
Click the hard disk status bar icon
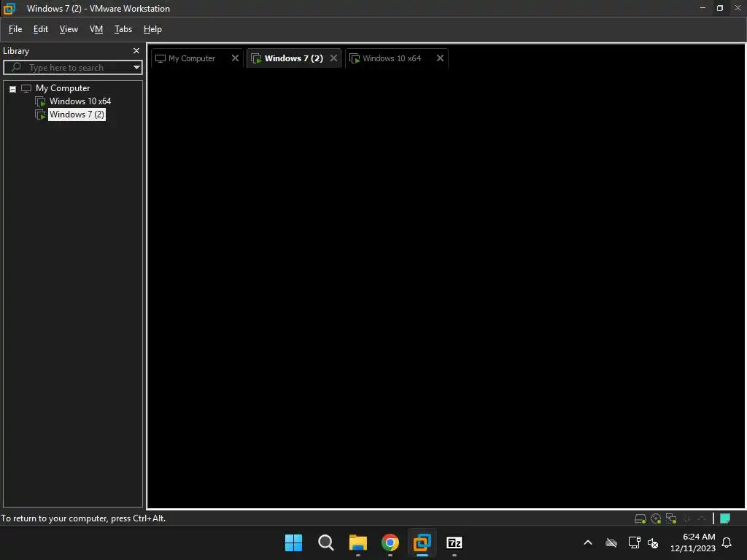coord(640,518)
